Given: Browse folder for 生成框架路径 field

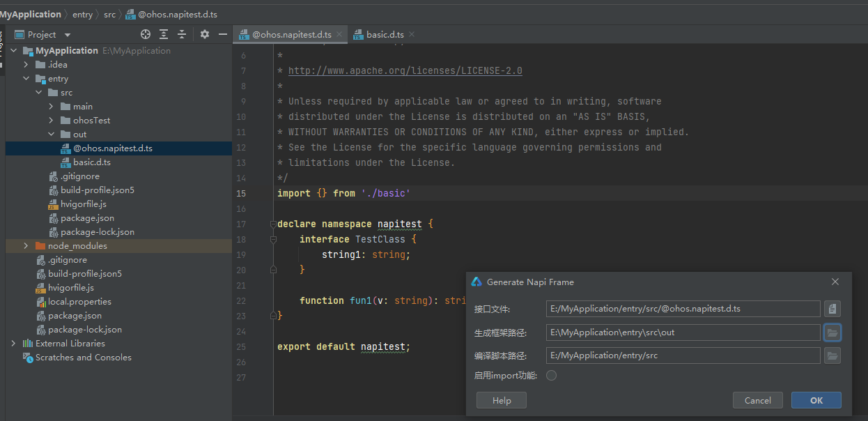Looking at the screenshot, I should pyautogui.click(x=832, y=332).
